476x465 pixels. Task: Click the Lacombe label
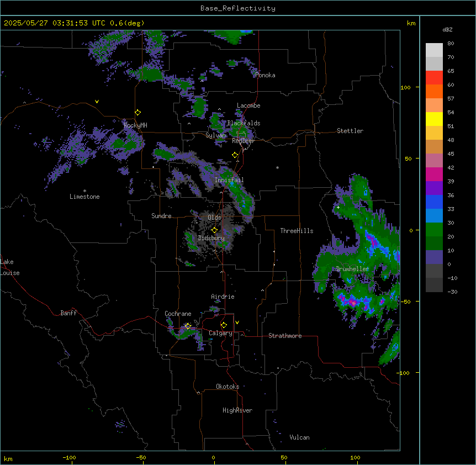(248, 105)
